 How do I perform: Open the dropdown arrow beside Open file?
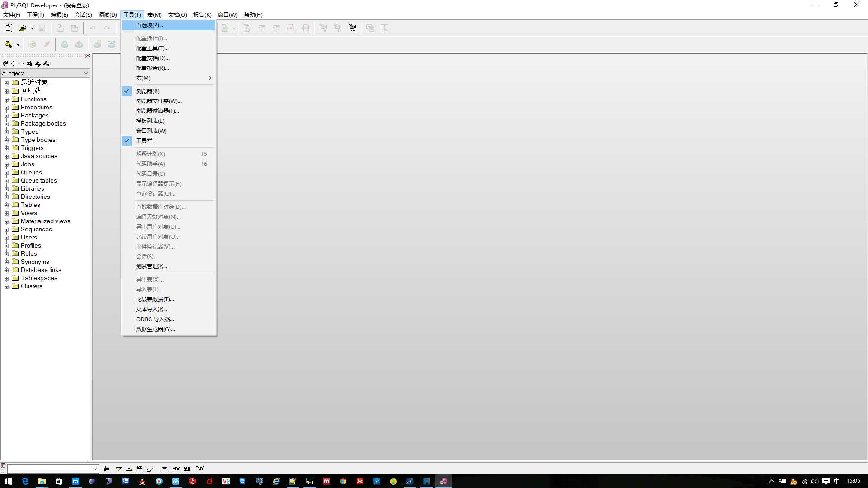[x=32, y=28]
